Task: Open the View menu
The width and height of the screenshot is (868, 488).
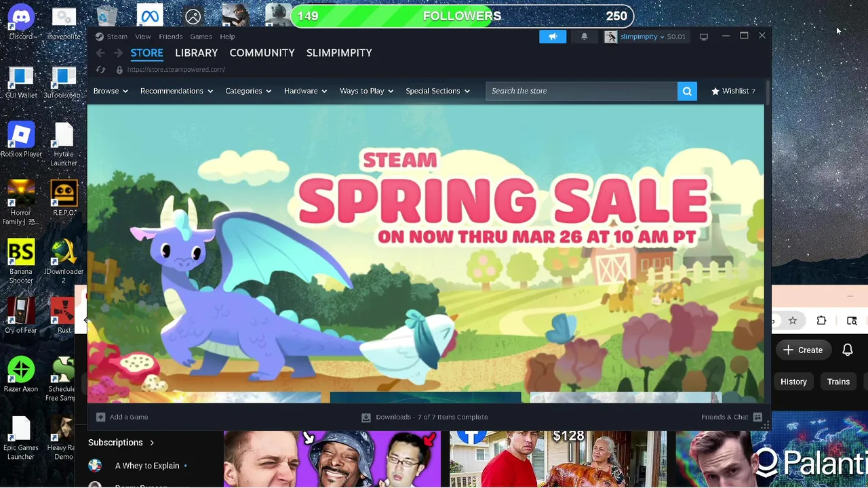Action: click(x=142, y=37)
